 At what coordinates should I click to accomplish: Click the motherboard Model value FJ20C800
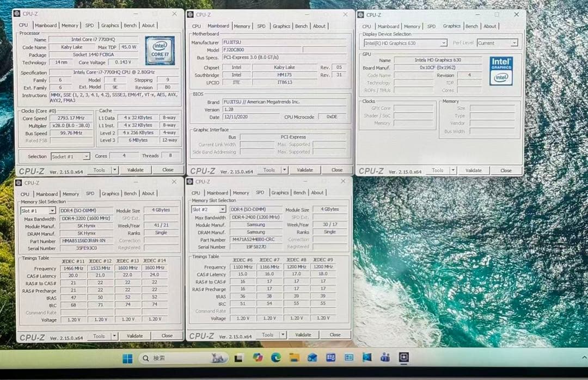261,50
